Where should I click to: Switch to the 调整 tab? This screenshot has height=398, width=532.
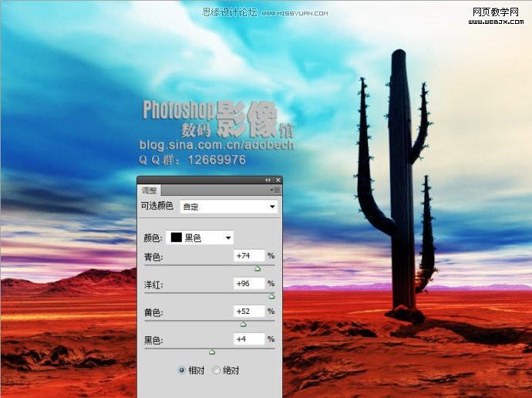150,191
